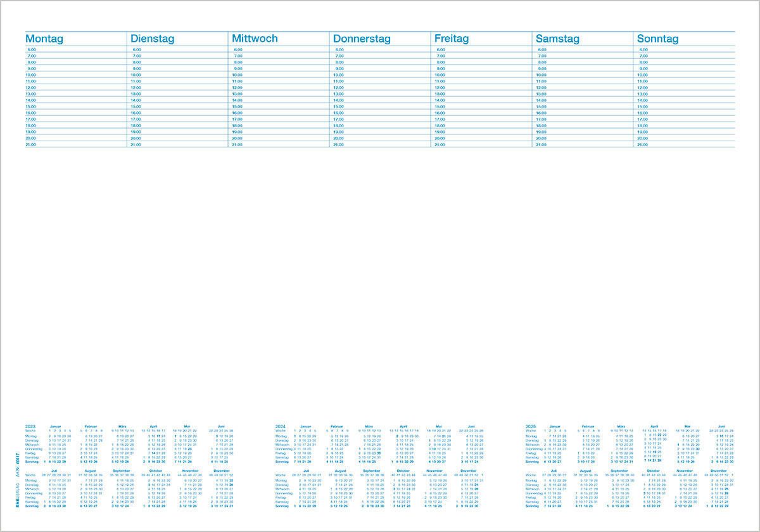Viewport: 760px width, 532px height.
Task: Pick the 15.00 slot under Freitag
Action: pyautogui.click(x=481, y=106)
